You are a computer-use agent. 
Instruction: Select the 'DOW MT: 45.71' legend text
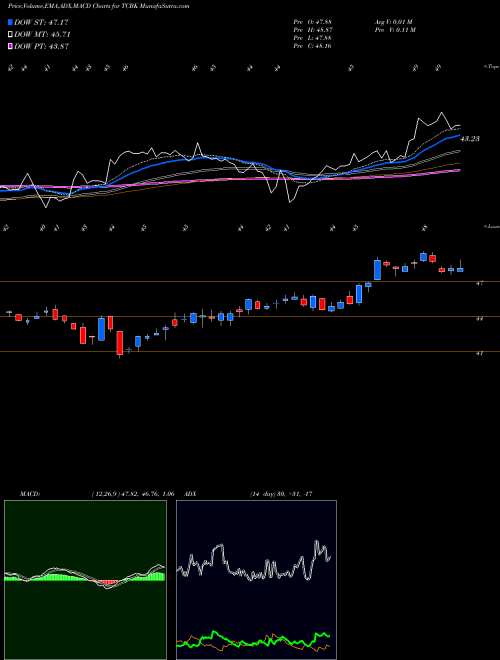click(42, 35)
